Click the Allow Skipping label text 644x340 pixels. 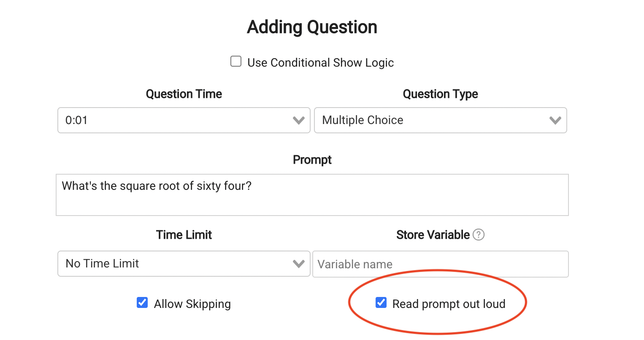pos(192,304)
